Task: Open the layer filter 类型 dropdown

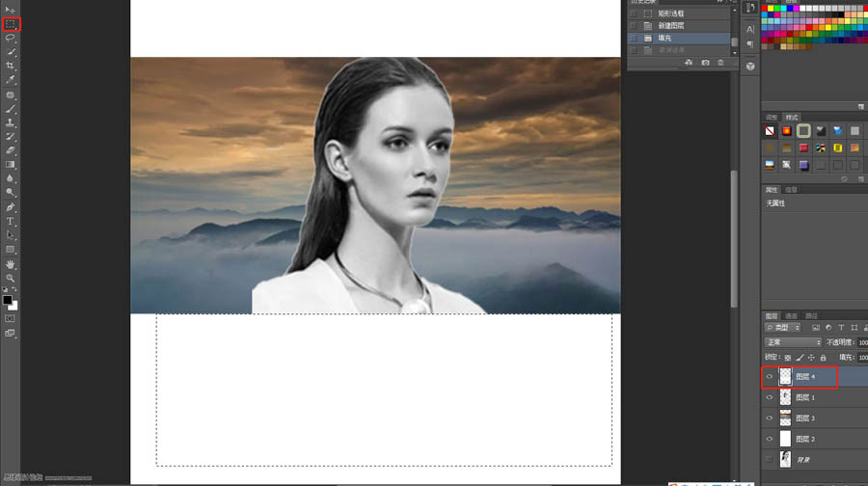Action: tap(783, 328)
